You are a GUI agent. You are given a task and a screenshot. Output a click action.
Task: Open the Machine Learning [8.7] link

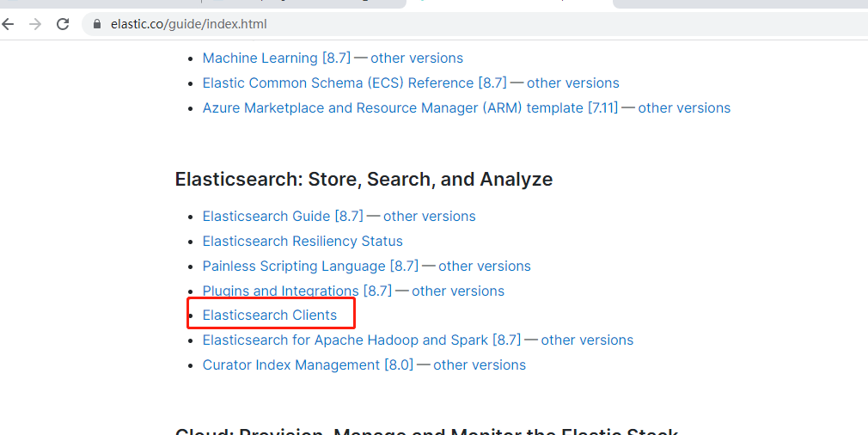coord(275,58)
